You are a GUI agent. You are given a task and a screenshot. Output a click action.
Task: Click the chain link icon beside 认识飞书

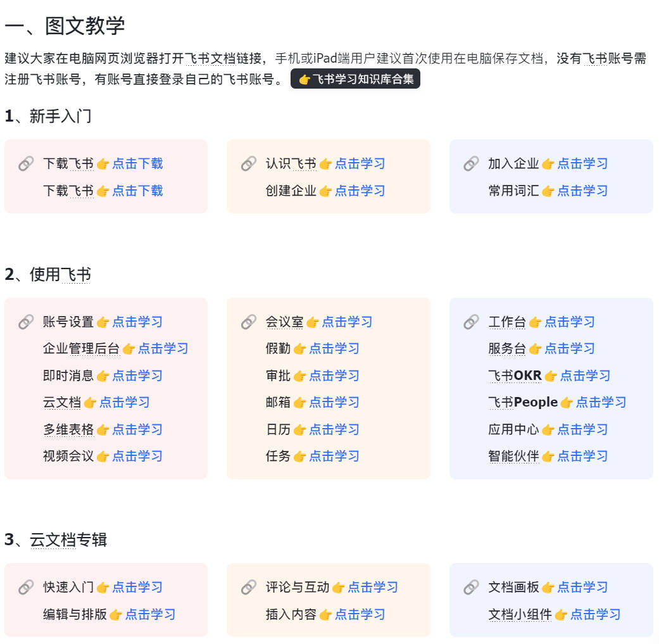click(x=248, y=163)
